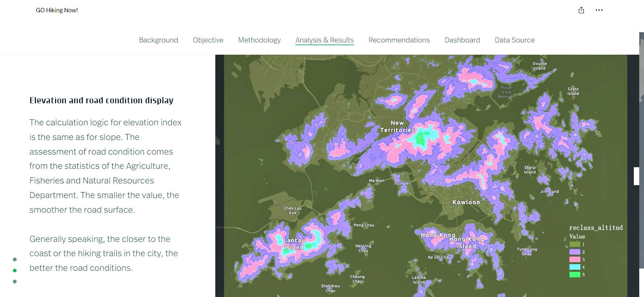The height and width of the screenshot is (297, 644).
Task: Open the Methodology section
Action: (259, 40)
